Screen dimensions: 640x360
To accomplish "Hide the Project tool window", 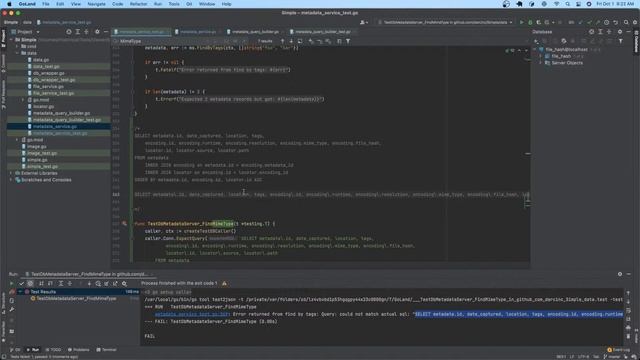I will tap(106, 32).
